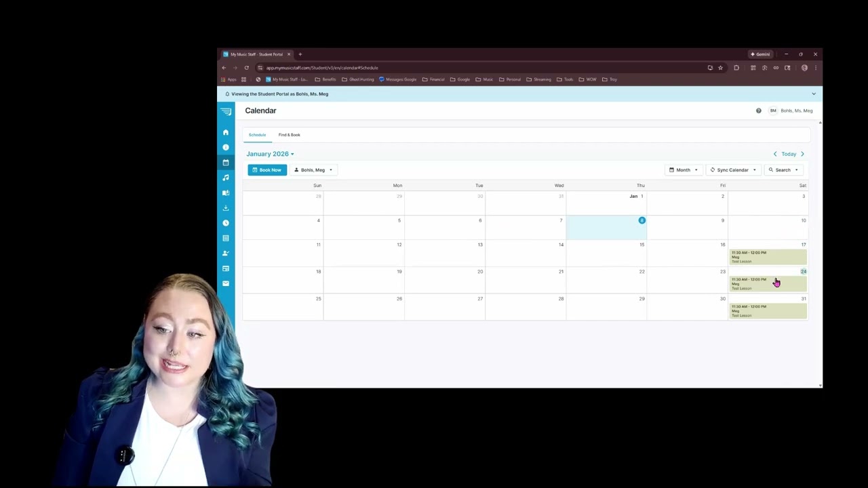This screenshot has width=868, height=488.
Task: Reload the page with the browser refresh icon
Action: (x=246, y=68)
